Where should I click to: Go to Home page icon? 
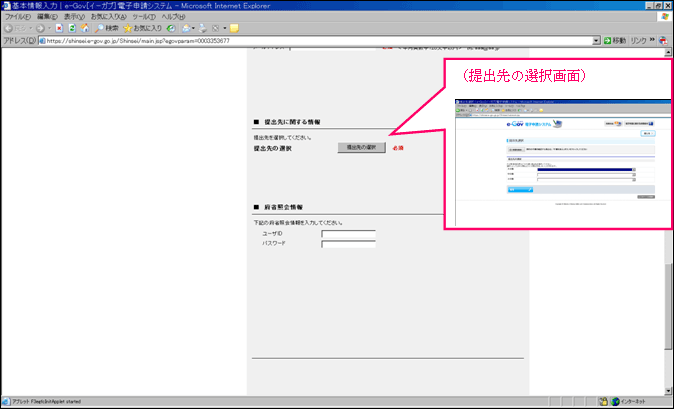[x=85, y=28]
